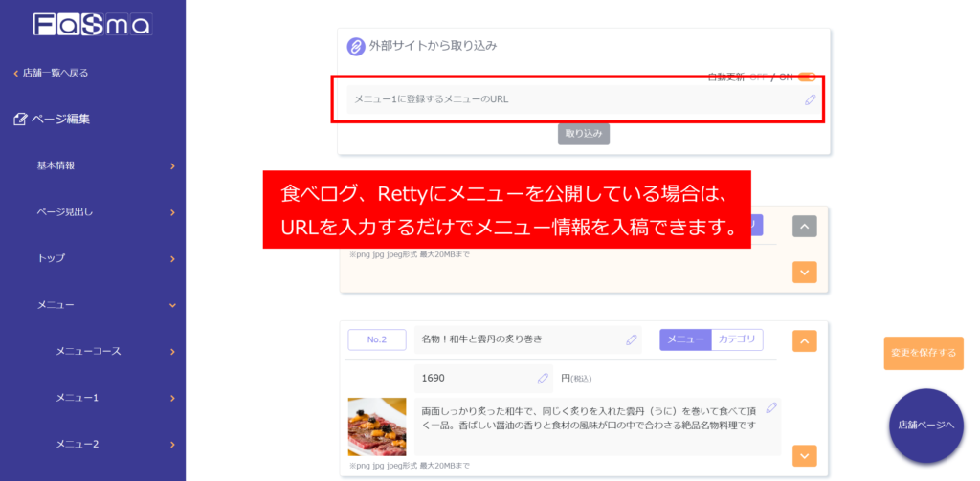This screenshot has width=980, height=481.
Task: Click the ページ編集 edit icon in sidebar
Action: [20, 120]
